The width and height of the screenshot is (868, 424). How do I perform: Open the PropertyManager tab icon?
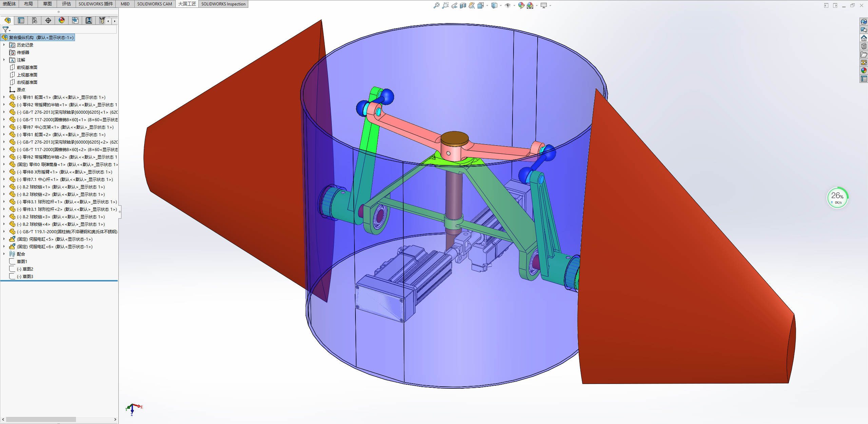[x=21, y=21]
